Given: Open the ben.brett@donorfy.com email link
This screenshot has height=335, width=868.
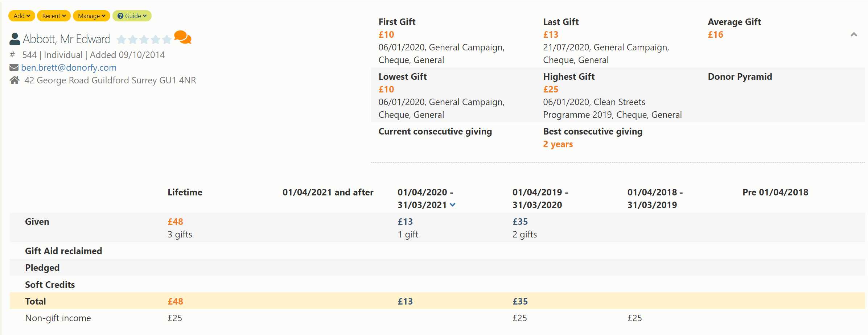Looking at the screenshot, I should click(x=69, y=67).
